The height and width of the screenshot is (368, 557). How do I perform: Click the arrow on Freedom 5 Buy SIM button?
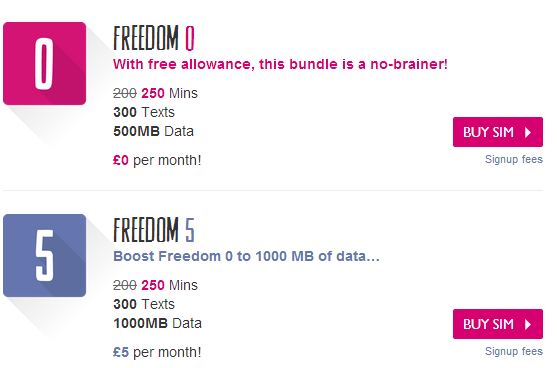click(528, 324)
